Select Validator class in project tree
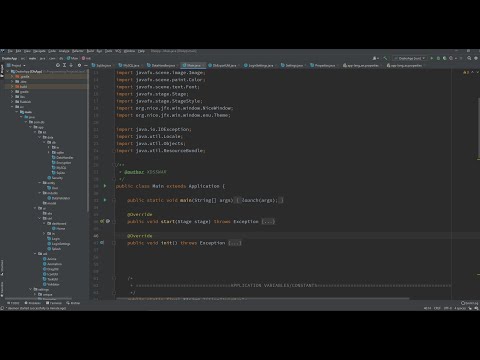480x360 pixels. 51,284
